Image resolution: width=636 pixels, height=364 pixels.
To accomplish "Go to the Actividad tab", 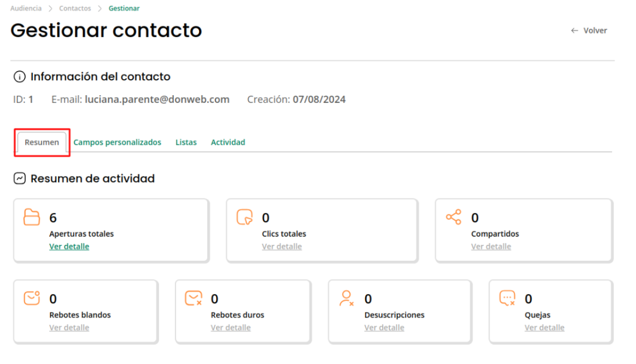I will pyautogui.click(x=228, y=142).
